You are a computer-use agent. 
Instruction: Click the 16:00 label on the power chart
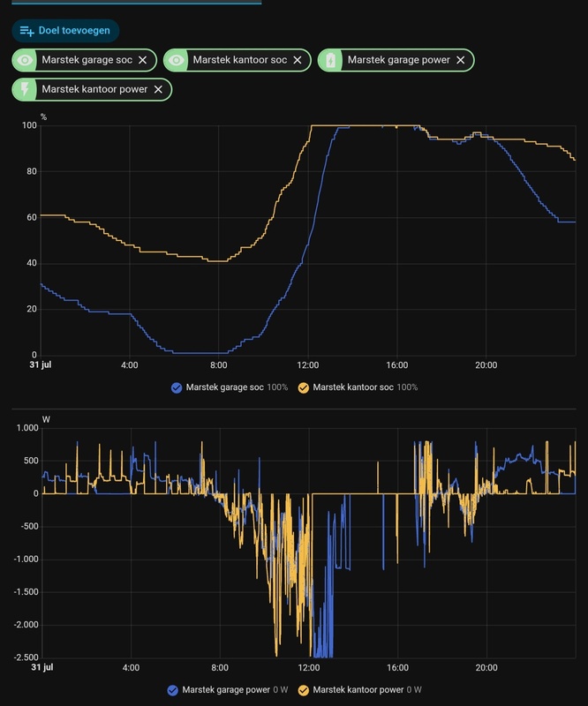397,668
